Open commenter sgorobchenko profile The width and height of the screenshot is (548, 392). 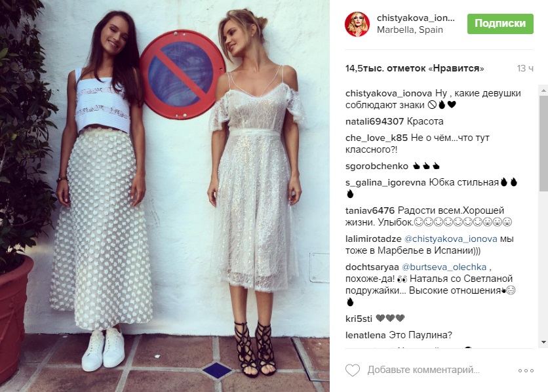pos(377,166)
